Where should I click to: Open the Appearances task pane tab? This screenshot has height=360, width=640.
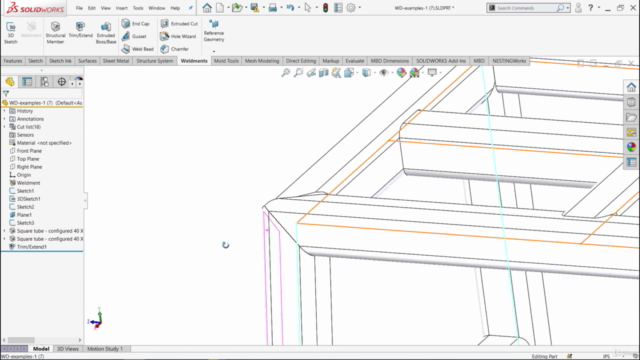631,147
